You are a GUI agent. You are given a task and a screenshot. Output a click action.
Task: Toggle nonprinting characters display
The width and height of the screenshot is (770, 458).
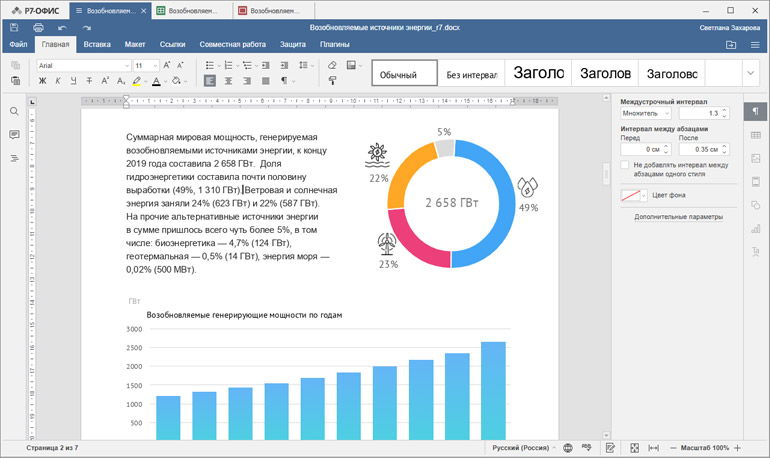(x=286, y=81)
